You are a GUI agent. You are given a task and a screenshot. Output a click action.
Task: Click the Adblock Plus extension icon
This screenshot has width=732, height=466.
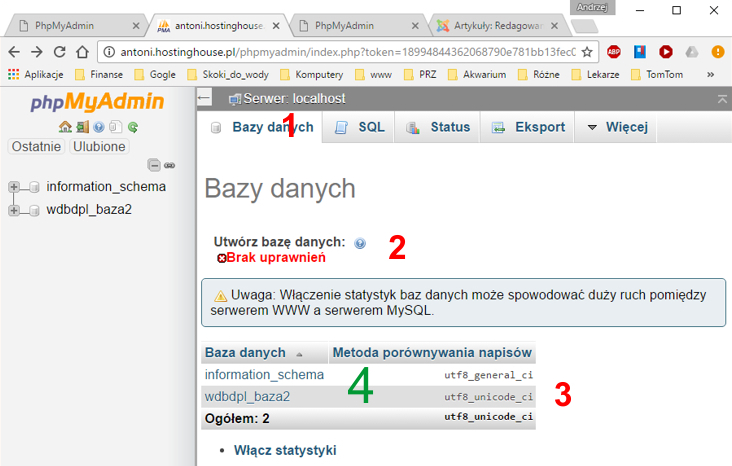pos(613,52)
